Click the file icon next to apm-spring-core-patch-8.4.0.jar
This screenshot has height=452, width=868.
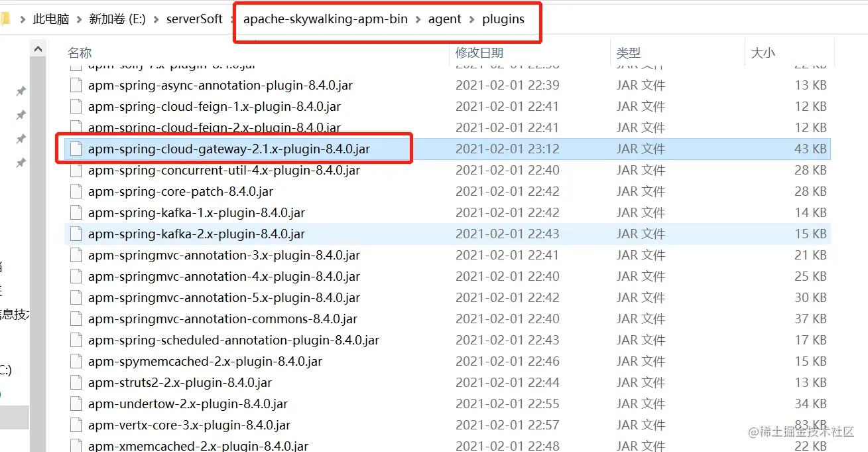(x=76, y=191)
